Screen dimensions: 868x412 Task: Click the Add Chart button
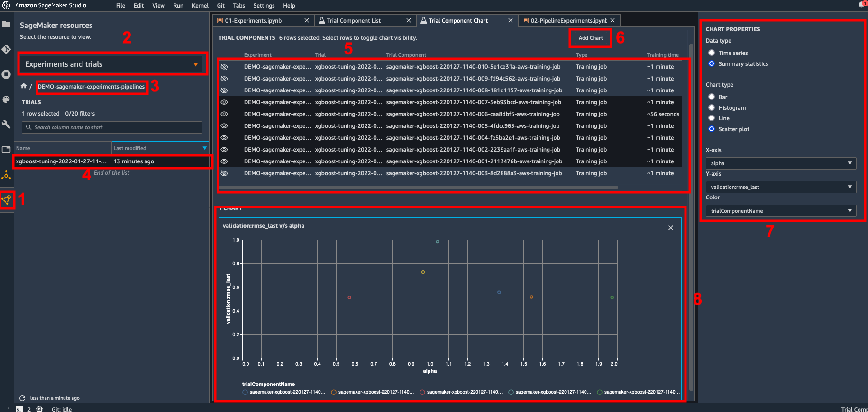(591, 38)
